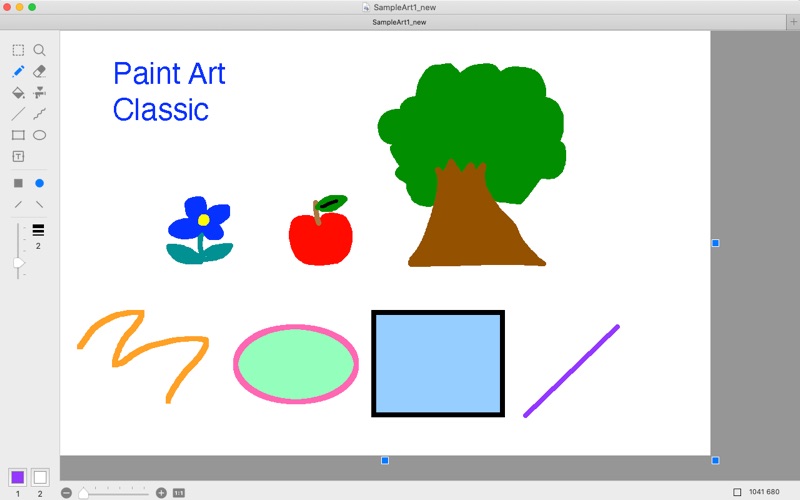
Task: Select the Paint Bucket fill tool
Action: coord(18,92)
